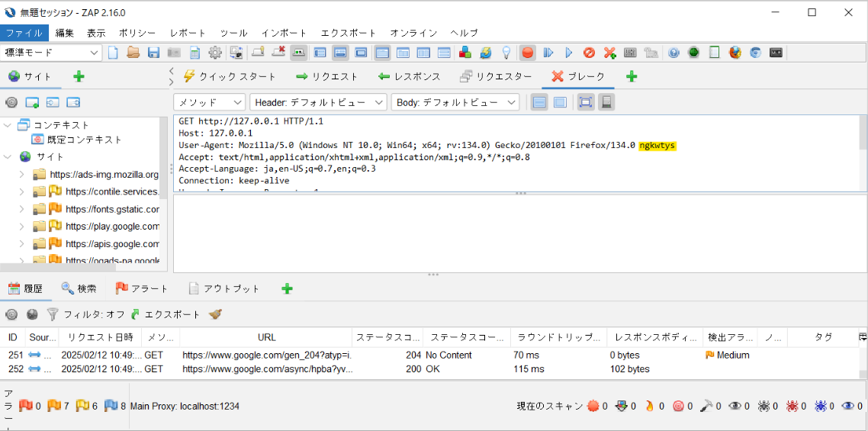
Task: Expand the https://play.google.com node
Action: tap(21, 227)
